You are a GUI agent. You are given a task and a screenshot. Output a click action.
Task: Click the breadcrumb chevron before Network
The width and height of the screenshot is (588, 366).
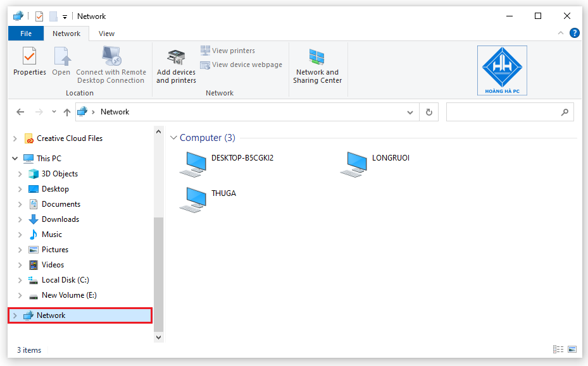point(94,112)
